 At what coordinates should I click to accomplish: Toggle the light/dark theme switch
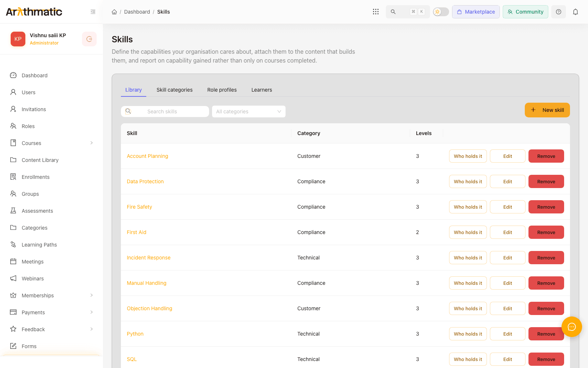pyautogui.click(x=441, y=12)
